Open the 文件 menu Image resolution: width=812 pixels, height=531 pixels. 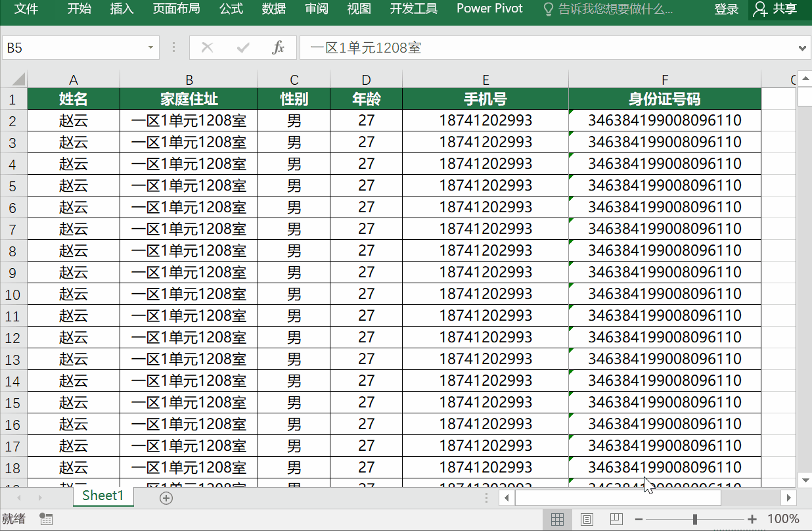tap(26, 9)
